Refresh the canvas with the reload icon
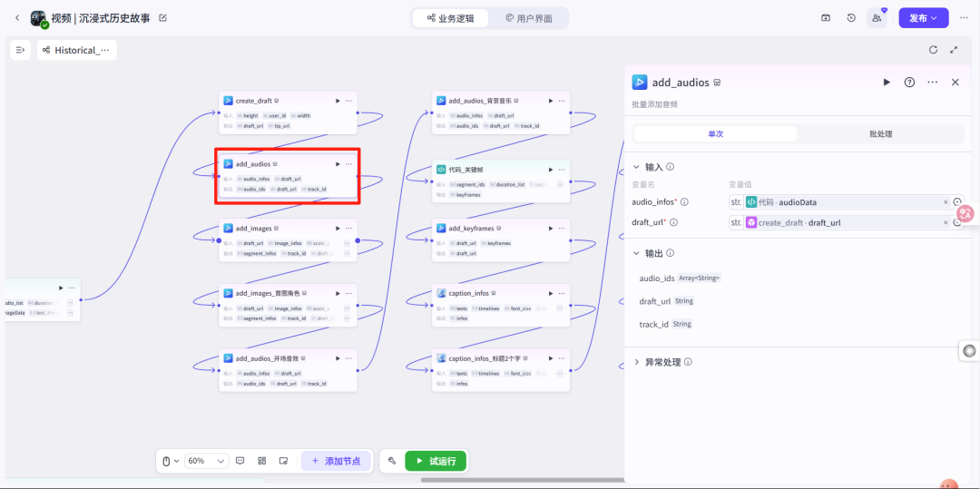980x489 pixels. 933,50
